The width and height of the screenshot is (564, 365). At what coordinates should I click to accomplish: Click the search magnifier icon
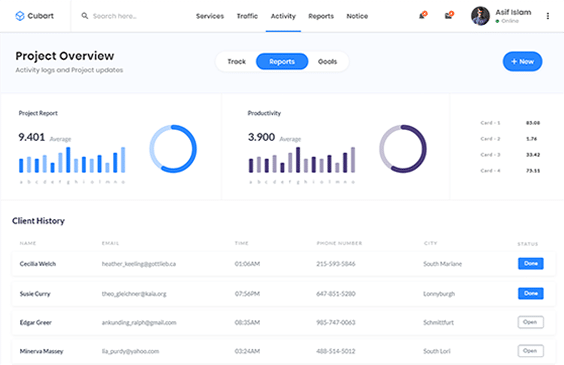[x=85, y=16]
